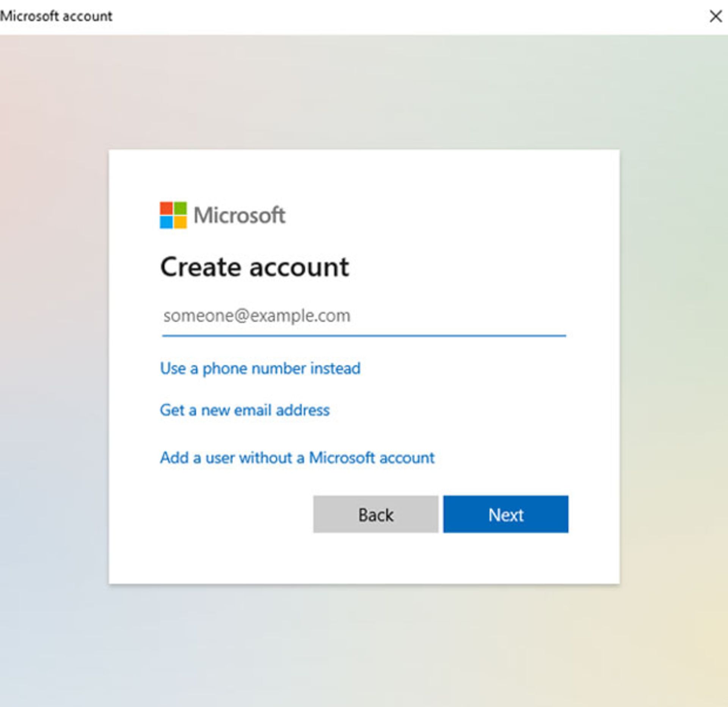Viewport: 728px width, 707px height.
Task: Open 'Use a phone number instead' link
Action: (260, 369)
